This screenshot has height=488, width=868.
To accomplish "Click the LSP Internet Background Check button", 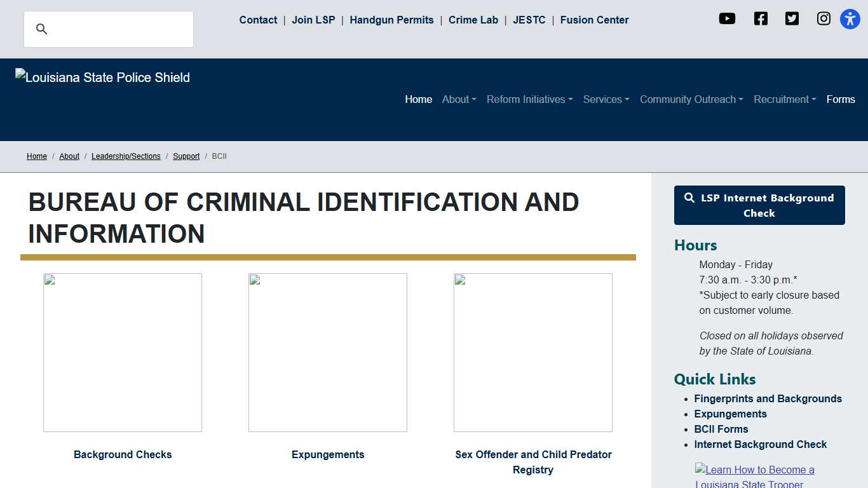I will coord(759,205).
